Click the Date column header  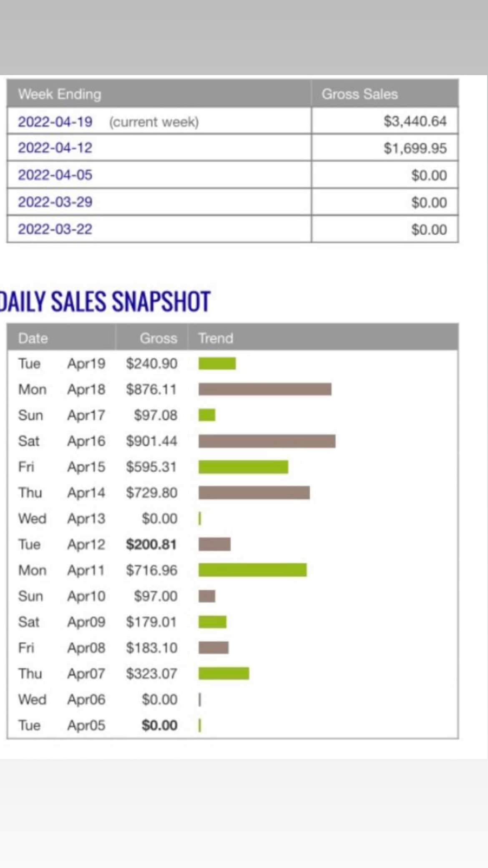pos(33,338)
